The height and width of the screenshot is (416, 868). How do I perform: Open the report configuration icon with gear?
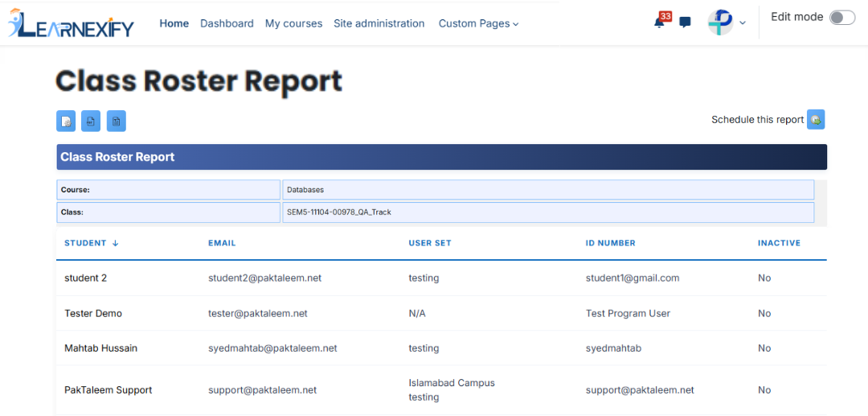click(x=66, y=121)
